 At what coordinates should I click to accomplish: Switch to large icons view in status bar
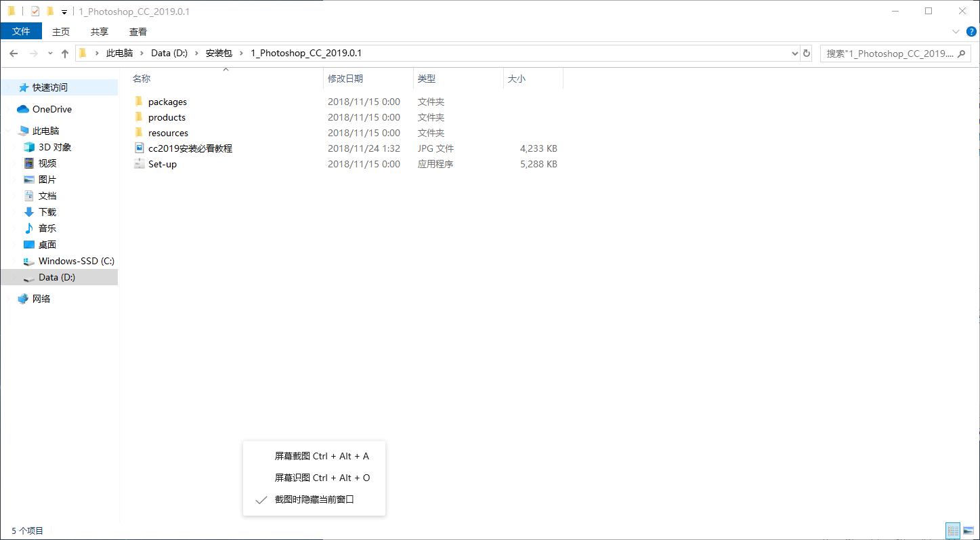[968, 531]
